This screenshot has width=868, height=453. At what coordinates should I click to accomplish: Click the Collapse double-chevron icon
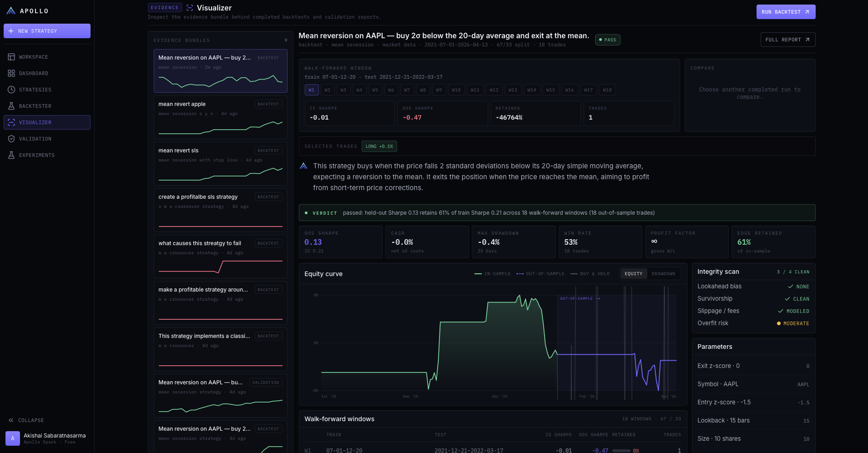point(11,420)
